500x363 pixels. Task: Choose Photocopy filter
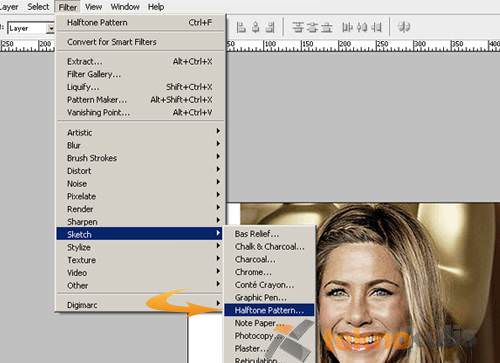coord(269,336)
